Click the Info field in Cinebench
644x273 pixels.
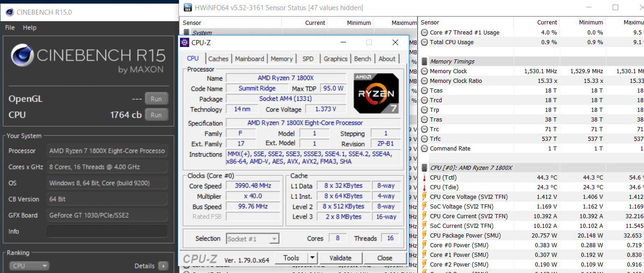(107, 231)
